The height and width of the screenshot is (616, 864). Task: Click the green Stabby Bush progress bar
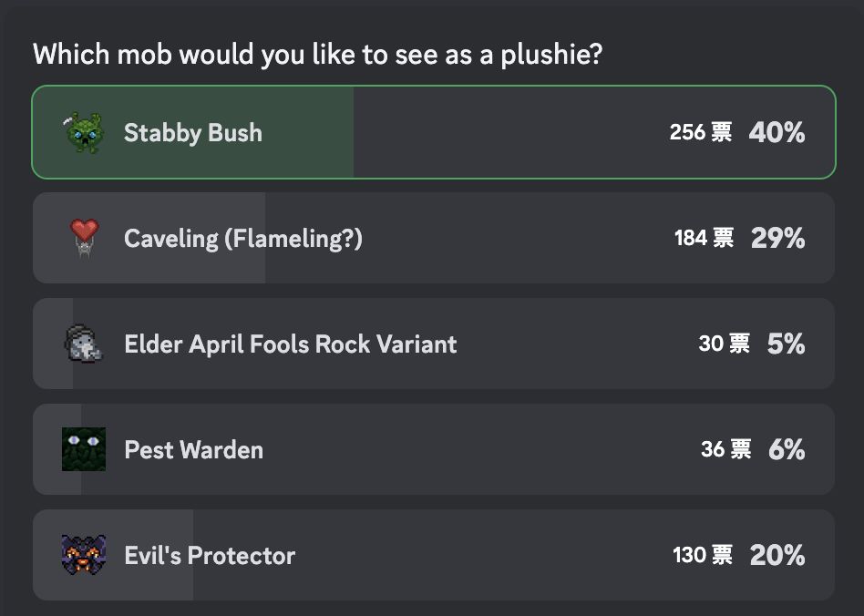click(x=193, y=132)
